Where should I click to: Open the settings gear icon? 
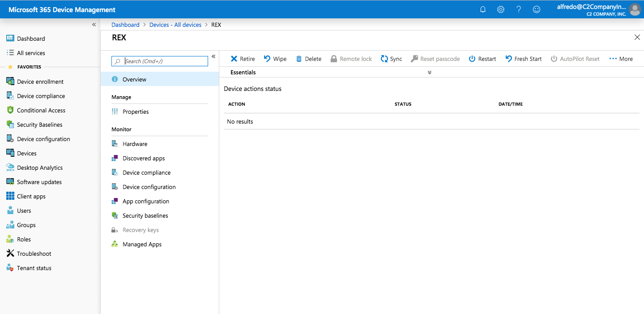click(x=501, y=9)
